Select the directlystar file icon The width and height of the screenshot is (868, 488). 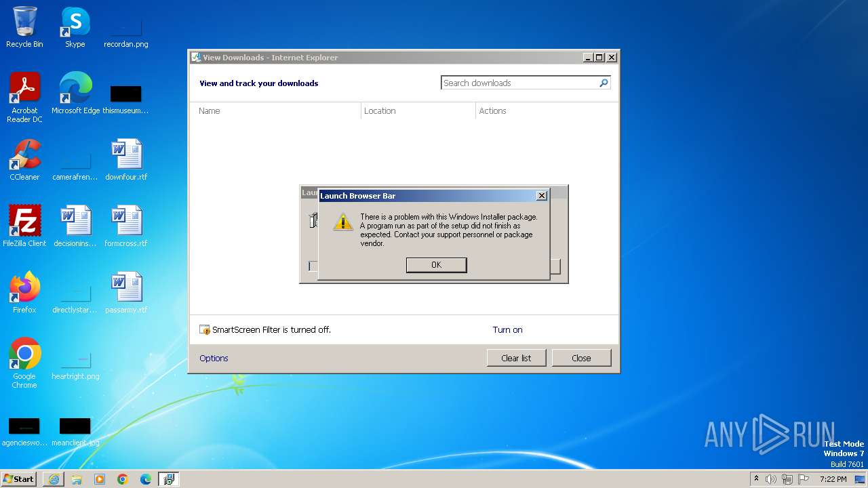coord(75,298)
